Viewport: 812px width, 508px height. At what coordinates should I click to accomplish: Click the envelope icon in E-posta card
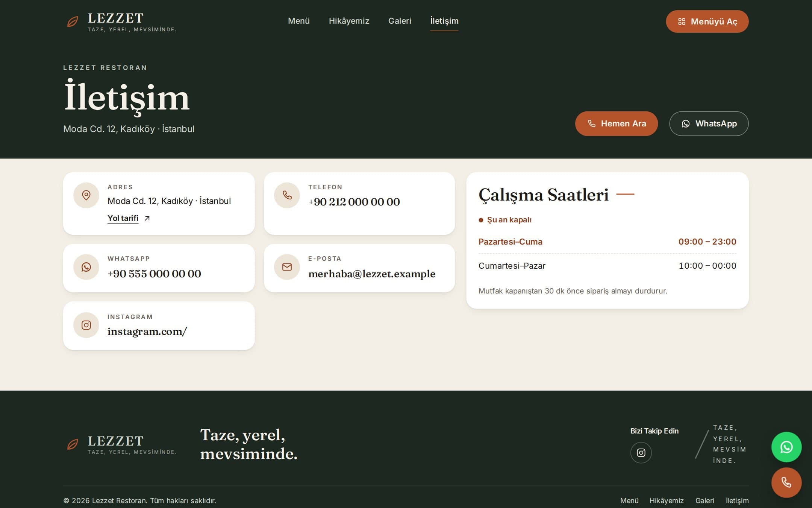click(287, 267)
